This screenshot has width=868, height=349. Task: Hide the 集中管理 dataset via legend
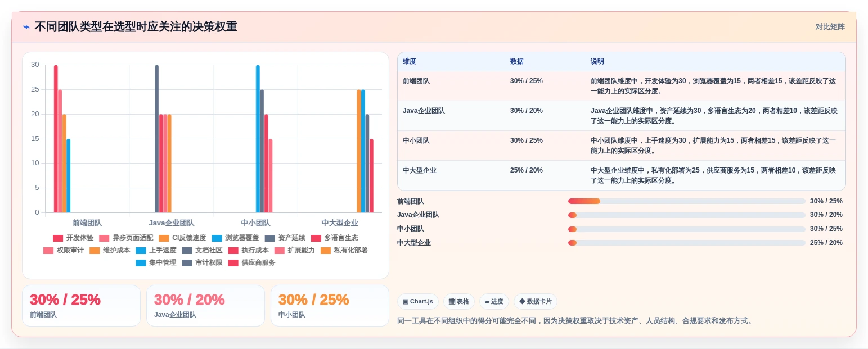[156, 262]
